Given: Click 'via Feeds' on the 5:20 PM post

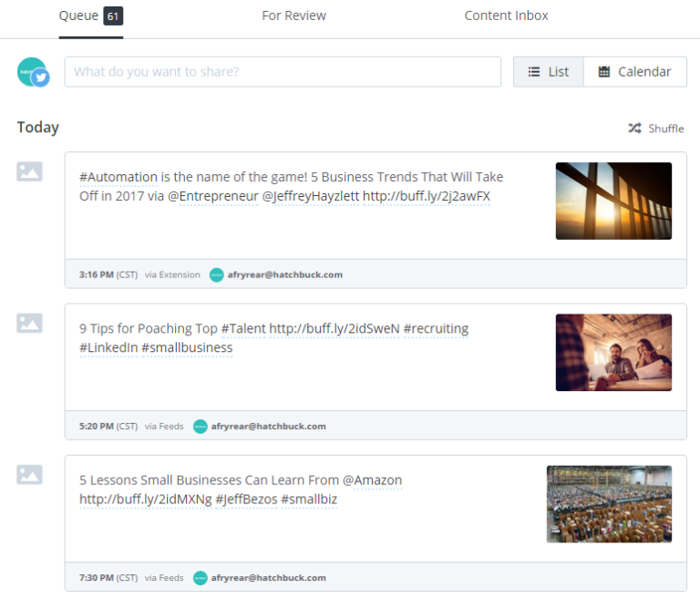Looking at the screenshot, I should 164,427.
